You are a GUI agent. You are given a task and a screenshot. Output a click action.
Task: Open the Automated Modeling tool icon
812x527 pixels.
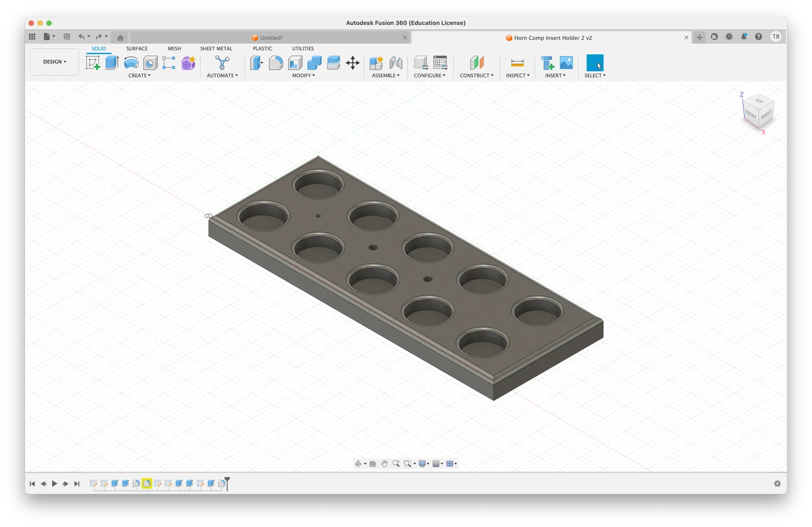222,63
